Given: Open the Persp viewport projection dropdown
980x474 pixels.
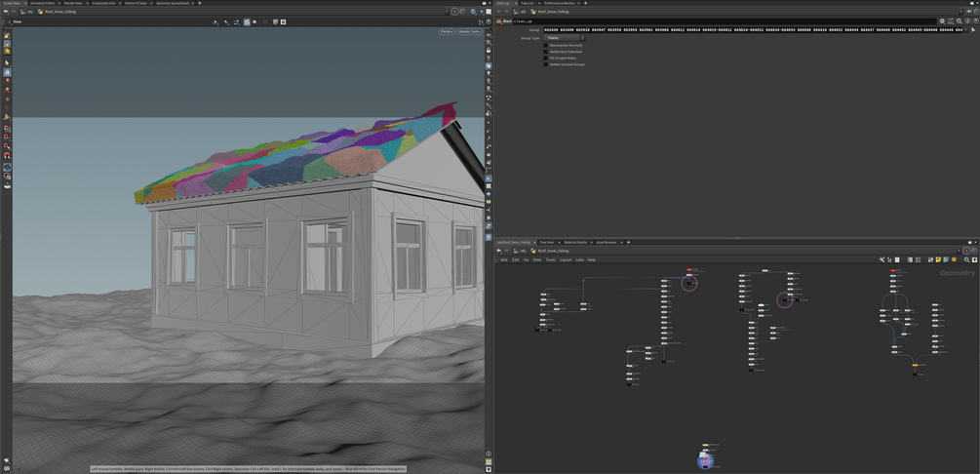Looking at the screenshot, I should 447,31.
